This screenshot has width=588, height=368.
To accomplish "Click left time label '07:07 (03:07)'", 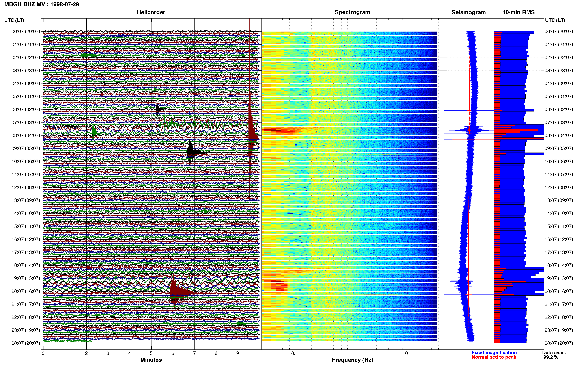I will pos(26,122).
